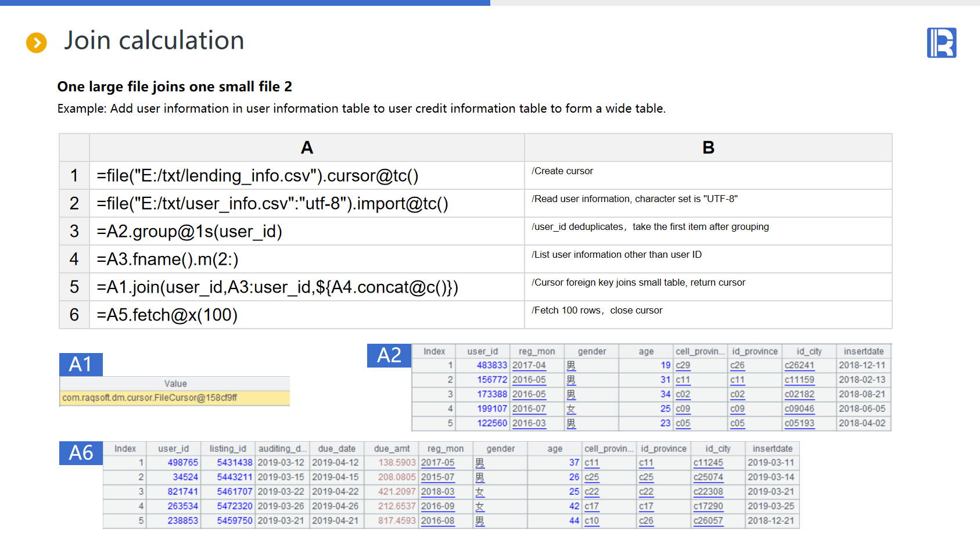Open the c25074 id_city link
980x551 pixels.
pyautogui.click(x=708, y=477)
